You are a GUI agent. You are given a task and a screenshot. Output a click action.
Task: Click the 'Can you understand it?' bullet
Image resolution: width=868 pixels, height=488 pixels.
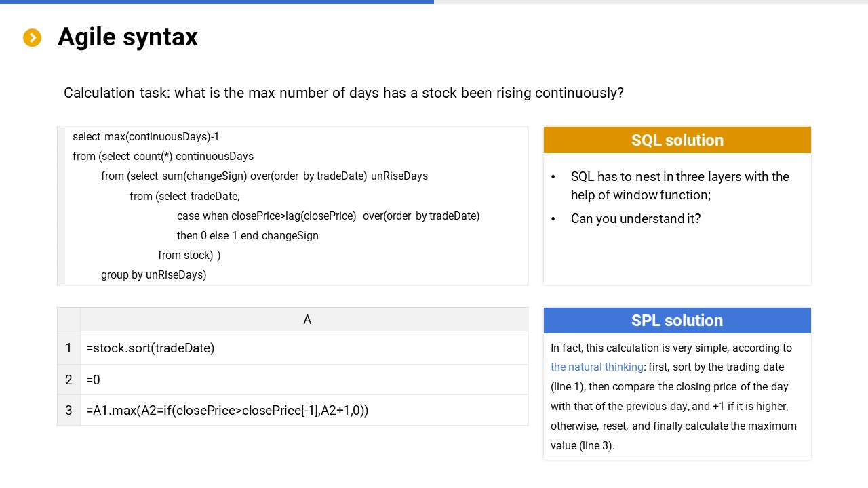pyautogui.click(x=635, y=219)
